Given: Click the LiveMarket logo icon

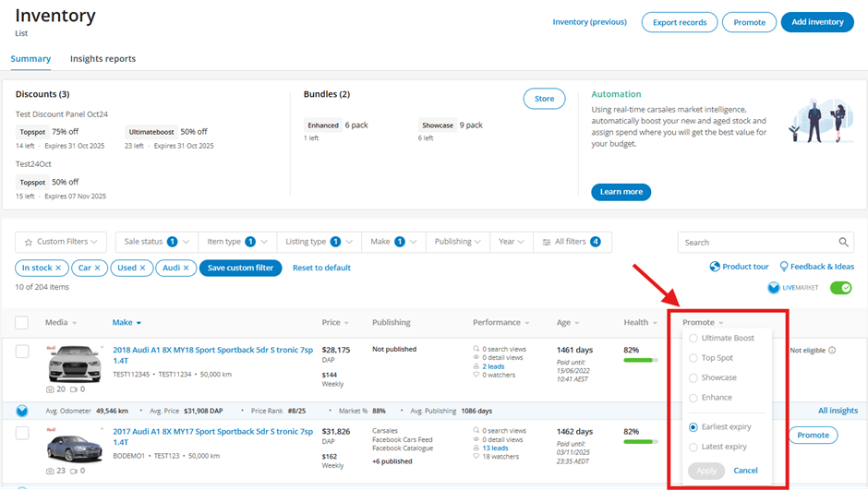Looking at the screenshot, I should [x=774, y=288].
